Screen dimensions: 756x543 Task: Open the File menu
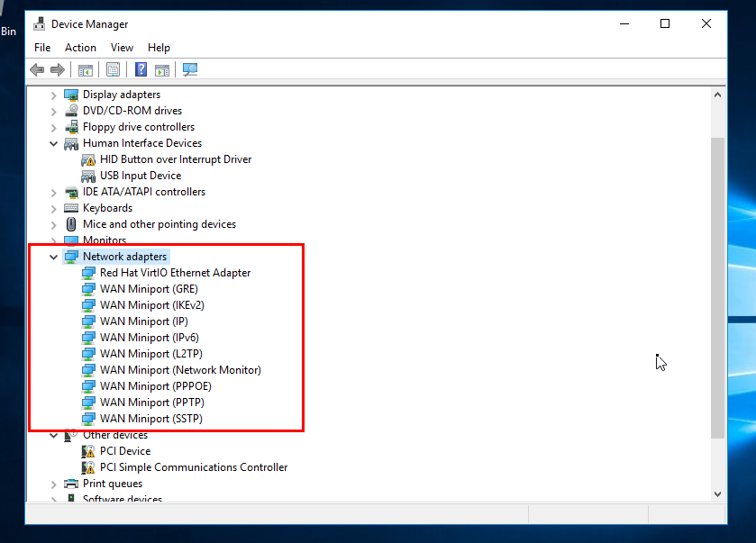point(42,48)
